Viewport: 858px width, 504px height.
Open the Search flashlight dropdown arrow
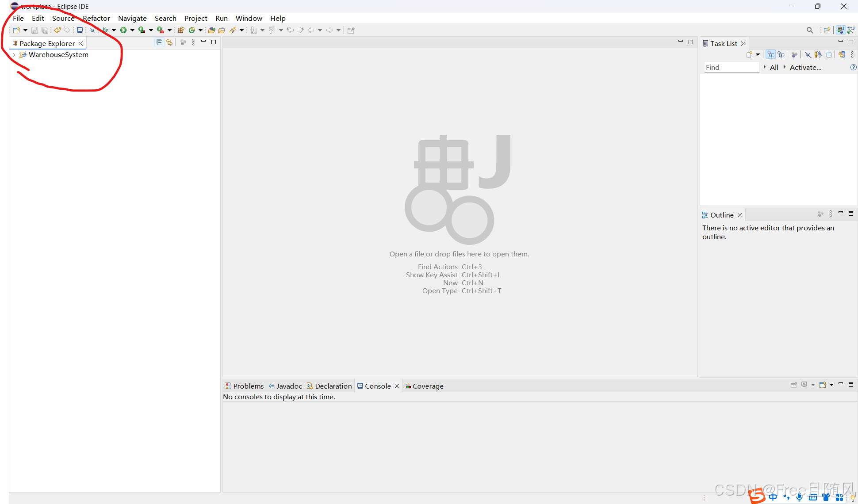click(x=241, y=30)
